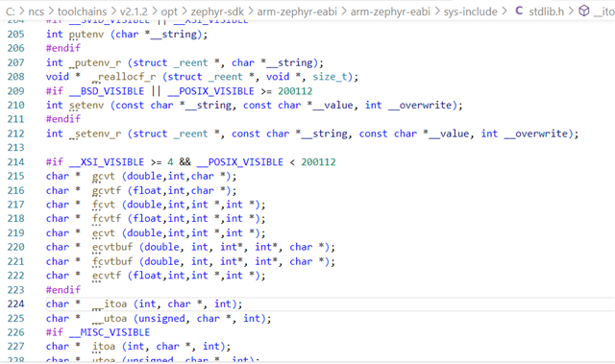The height and width of the screenshot is (364, 615).
Task: Click the symbol cube icon in breadcrumb
Action: tap(584, 11)
